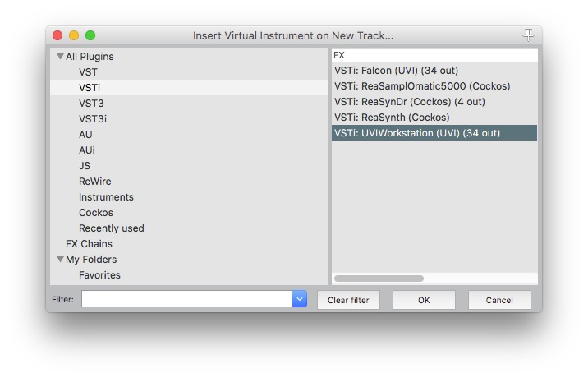Viewport: 588px width, 378px height.
Task: Select the VST3 category
Action: pos(91,104)
